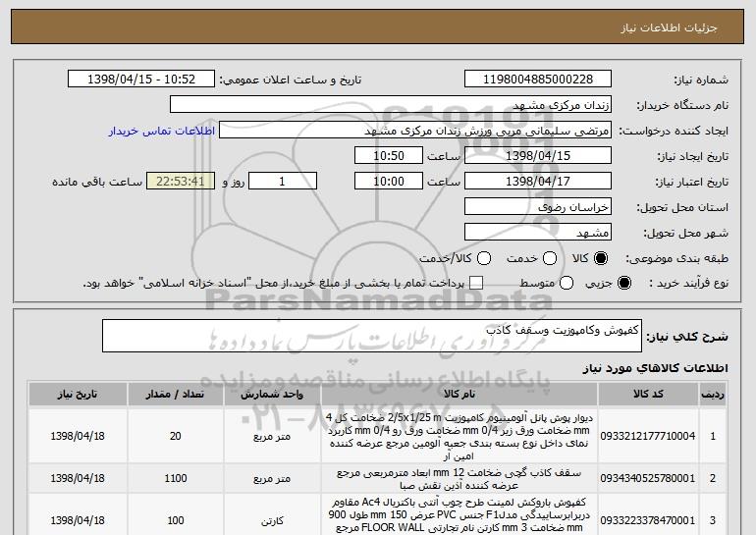Choose the متوسط purchase process option

[x=567, y=283]
